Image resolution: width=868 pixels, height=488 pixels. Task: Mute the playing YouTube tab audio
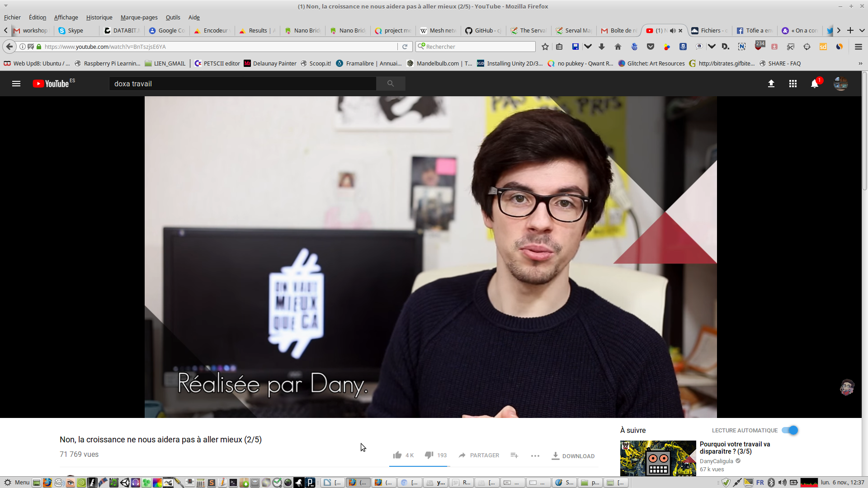tap(673, 31)
